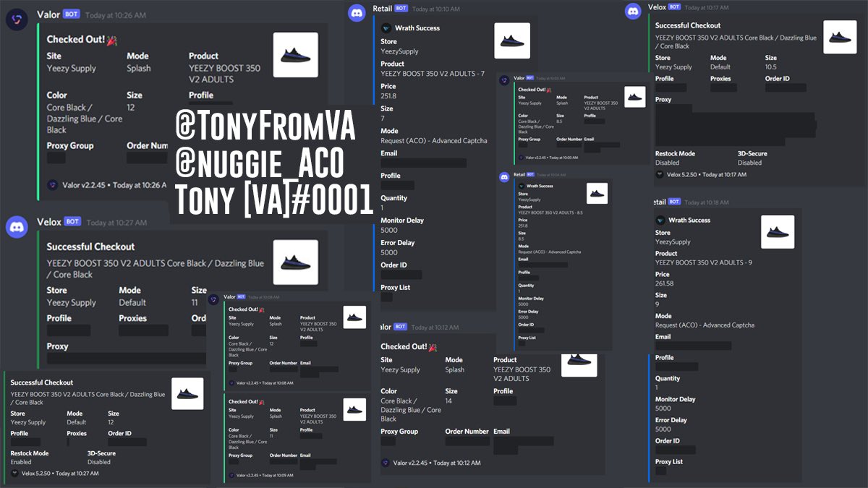Screen dimensions: 868x488
Task: Click 'YEEZY BOOST 350 V2 ADULTS - 7' product text
Action: click(433, 74)
